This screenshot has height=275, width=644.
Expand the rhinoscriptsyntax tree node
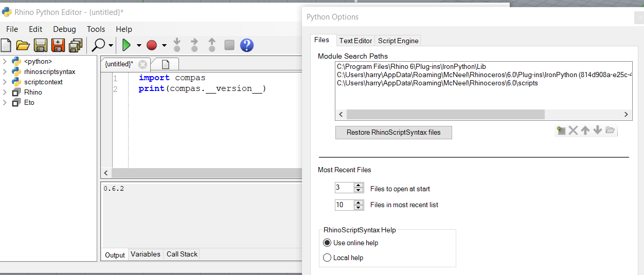pyautogui.click(x=5, y=71)
